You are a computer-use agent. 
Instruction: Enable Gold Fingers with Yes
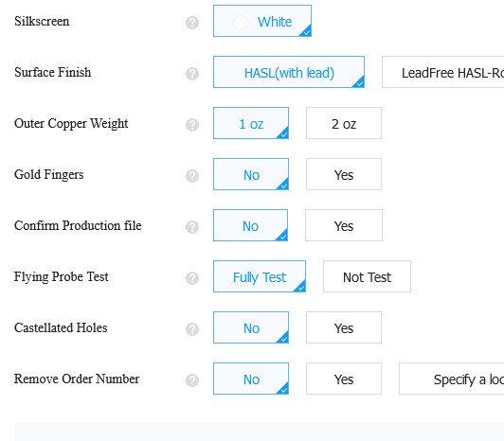(344, 174)
